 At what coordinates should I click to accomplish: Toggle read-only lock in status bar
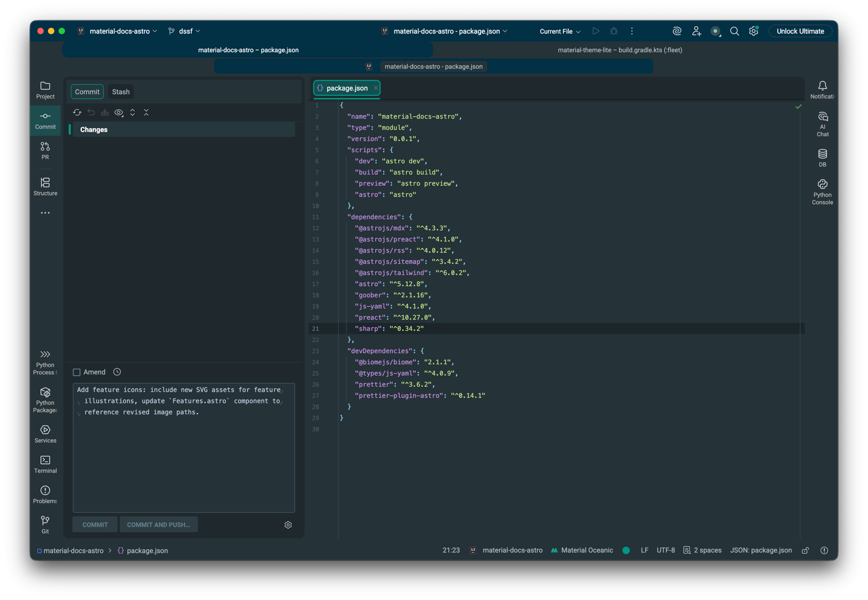805,551
